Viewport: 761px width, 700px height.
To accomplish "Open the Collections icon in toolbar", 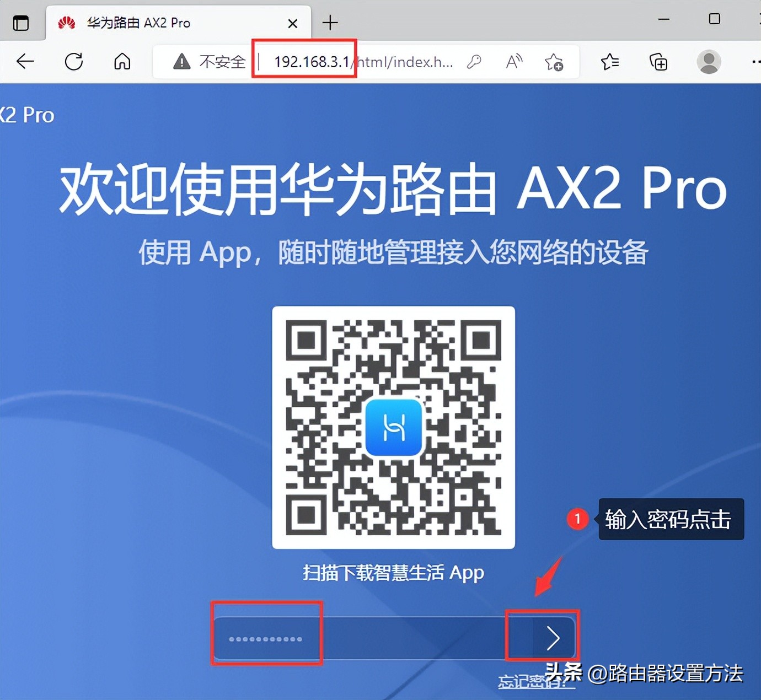I will tap(657, 62).
